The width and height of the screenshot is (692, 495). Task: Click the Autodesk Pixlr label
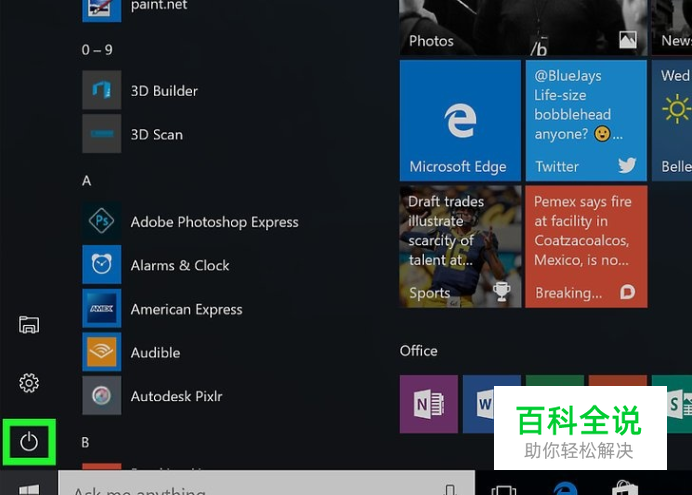(177, 396)
